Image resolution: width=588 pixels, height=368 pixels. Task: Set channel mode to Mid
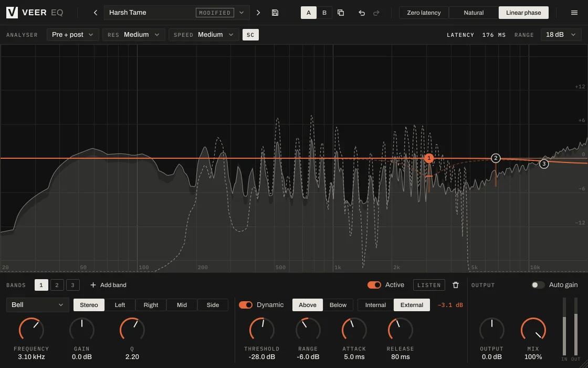(x=182, y=305)
